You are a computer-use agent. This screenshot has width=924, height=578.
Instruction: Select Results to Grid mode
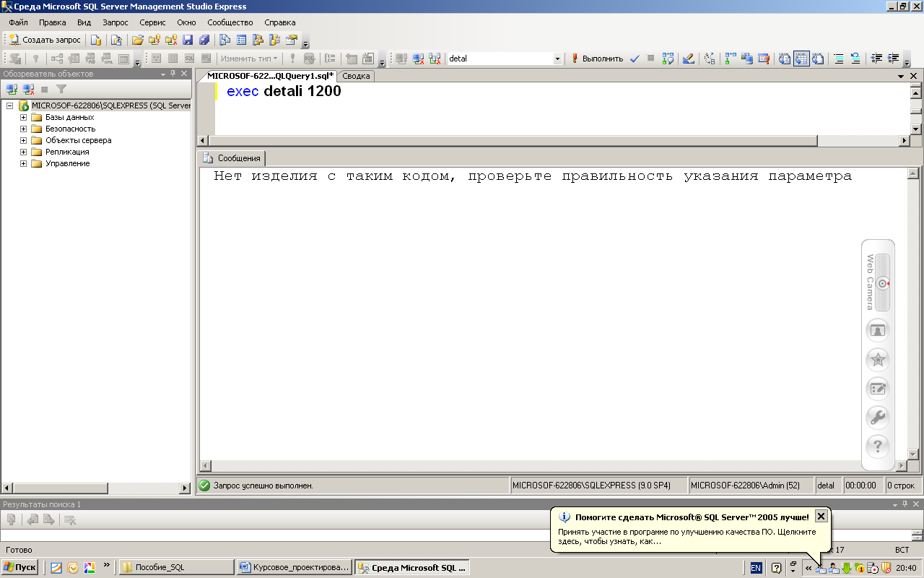tap(801, 59)
